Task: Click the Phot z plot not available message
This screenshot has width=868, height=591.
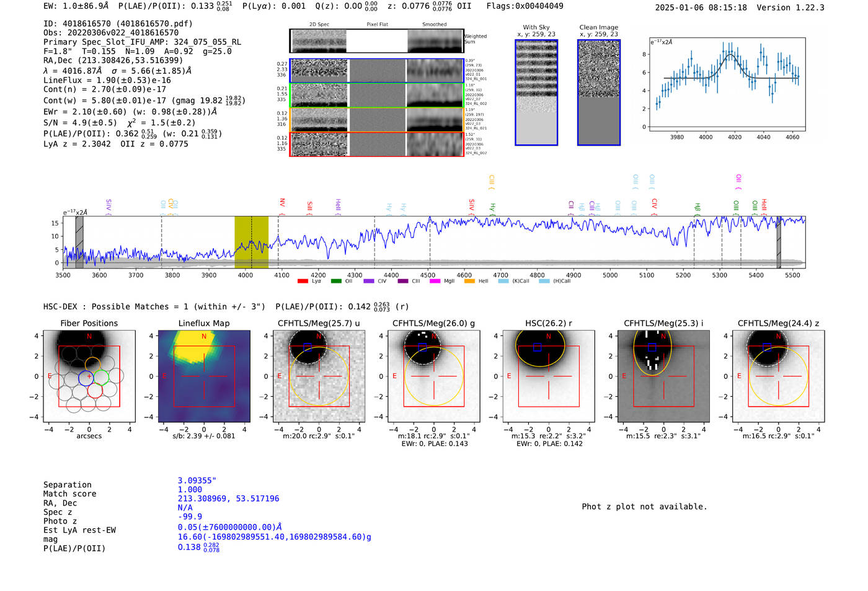Action: click(x=644, y=507)
